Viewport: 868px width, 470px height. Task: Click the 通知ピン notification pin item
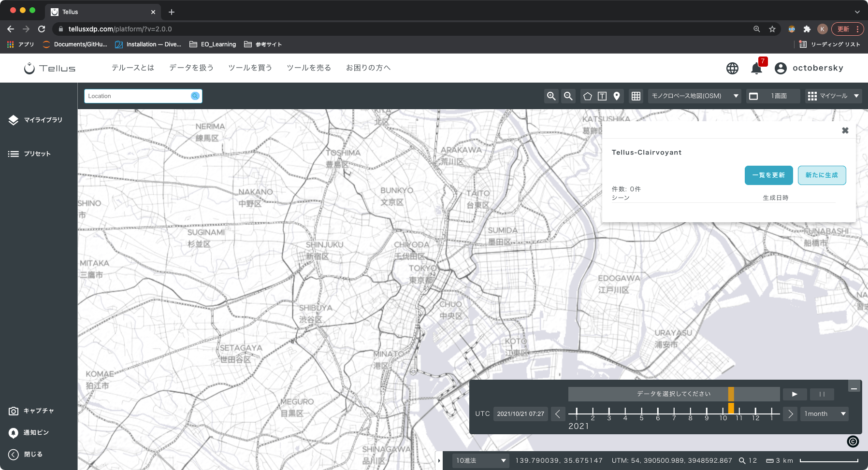[29, 432]
